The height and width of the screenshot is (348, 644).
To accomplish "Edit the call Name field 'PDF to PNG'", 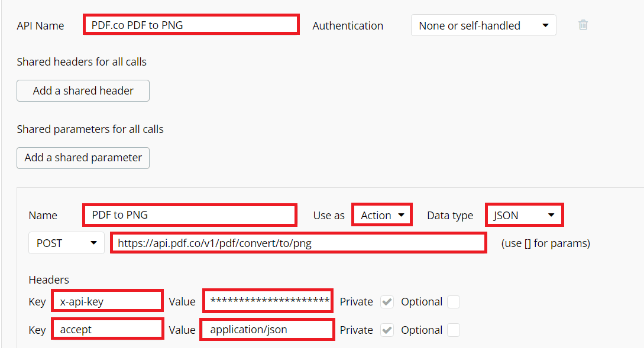I will click(189, 214).
